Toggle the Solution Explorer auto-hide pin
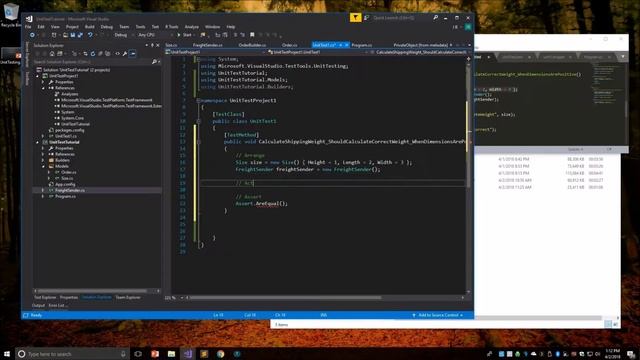 coord(152,45)
